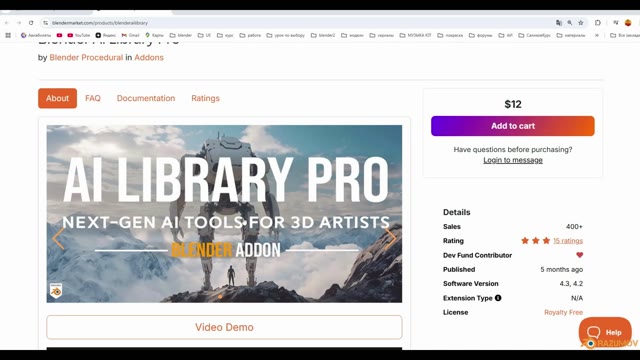Click the Dev Fund Contributor heart icon
The width and height of the screenshot is (640, 360).
(580, 255)
